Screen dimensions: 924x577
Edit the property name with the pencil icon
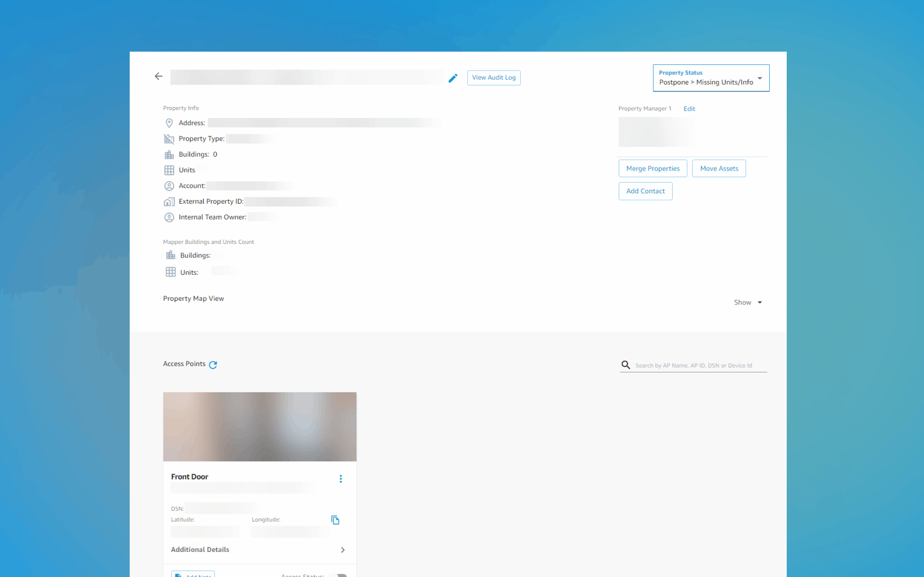(453, 78)
